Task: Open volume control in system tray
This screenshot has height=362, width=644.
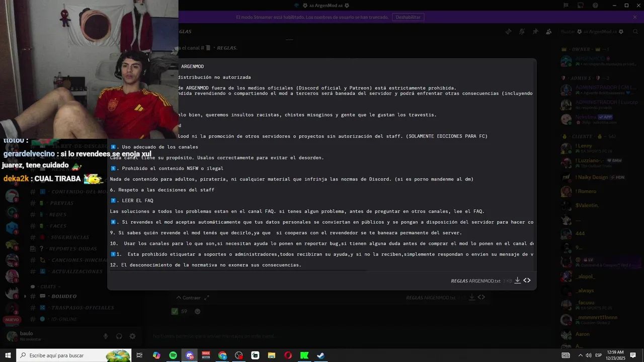Action: 589,355
